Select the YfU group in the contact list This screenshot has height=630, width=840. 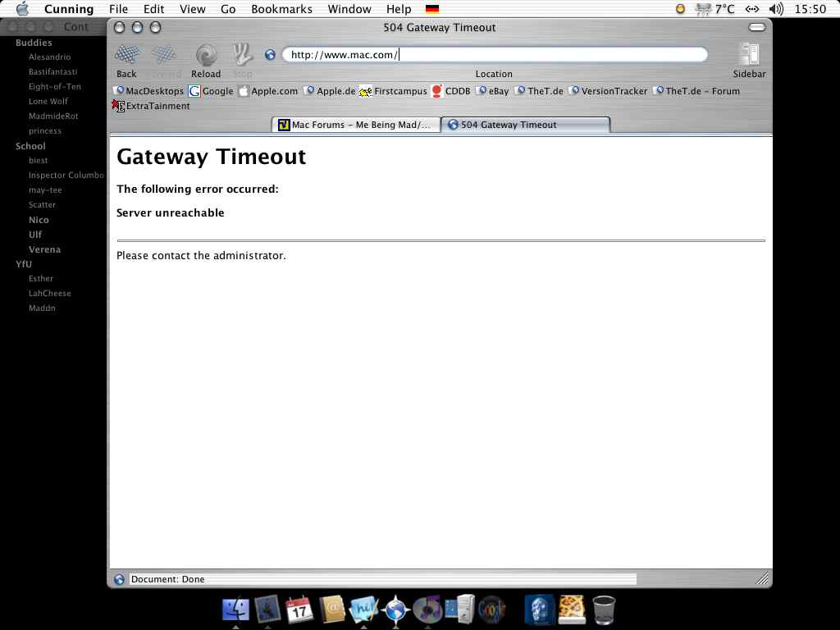click(24, 264)
